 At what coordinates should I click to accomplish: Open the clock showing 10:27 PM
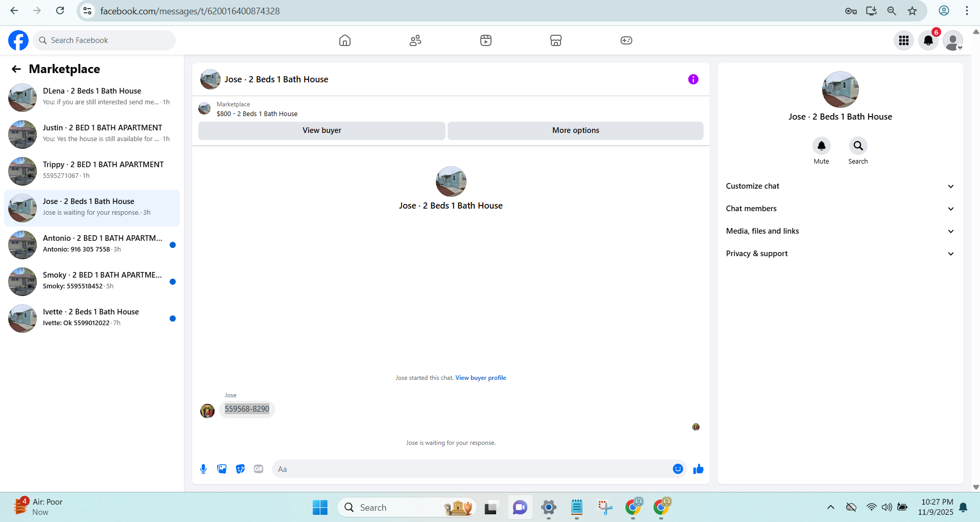936,507
